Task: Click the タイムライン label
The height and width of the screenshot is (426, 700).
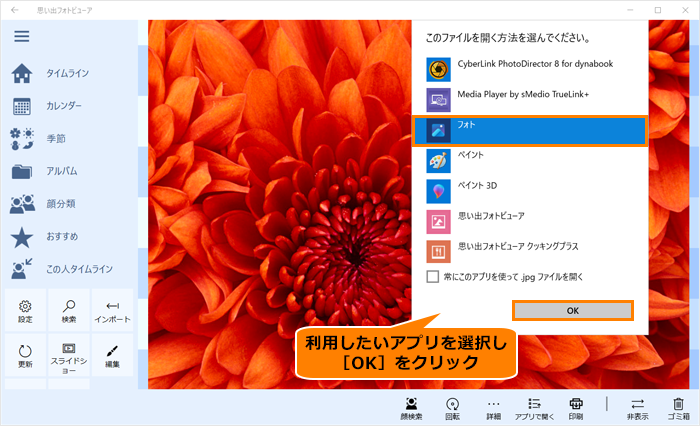Action: [67, 73]
